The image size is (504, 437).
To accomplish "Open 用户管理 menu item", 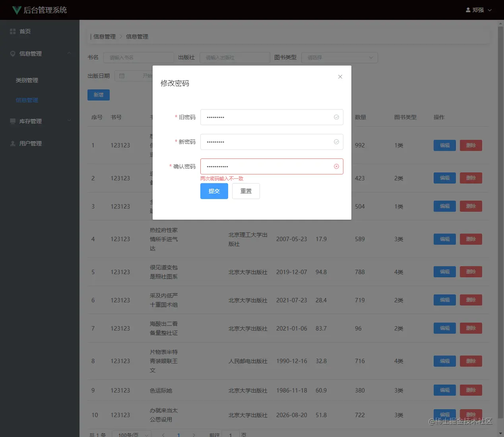I will pos(40,143).
